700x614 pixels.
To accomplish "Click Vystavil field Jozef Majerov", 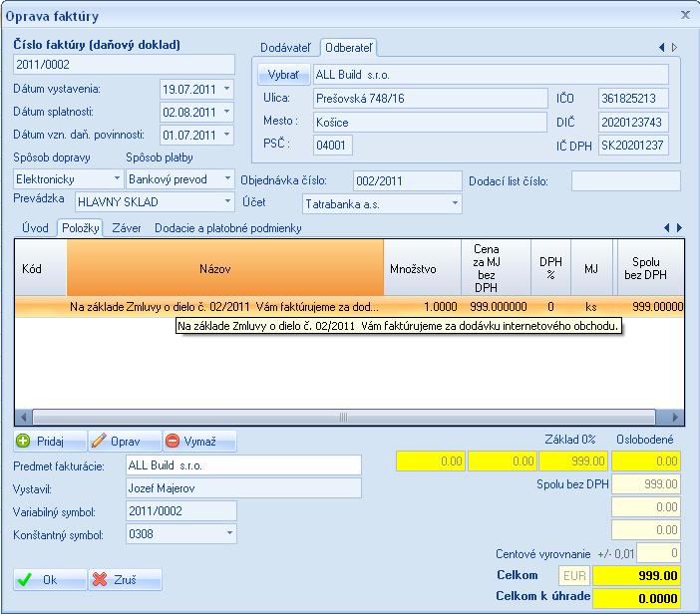I will pyautogui.click(x=243, y=488).
